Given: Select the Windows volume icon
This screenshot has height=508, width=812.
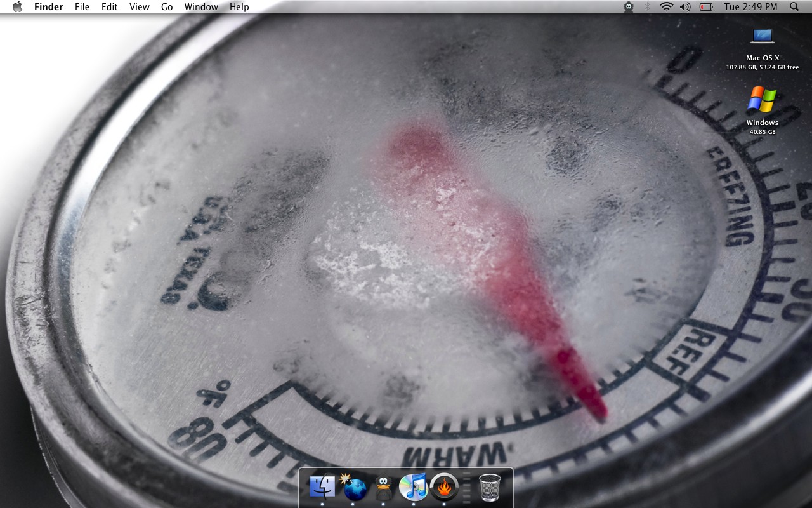Looking at the screenshot, I should (762, 100).
